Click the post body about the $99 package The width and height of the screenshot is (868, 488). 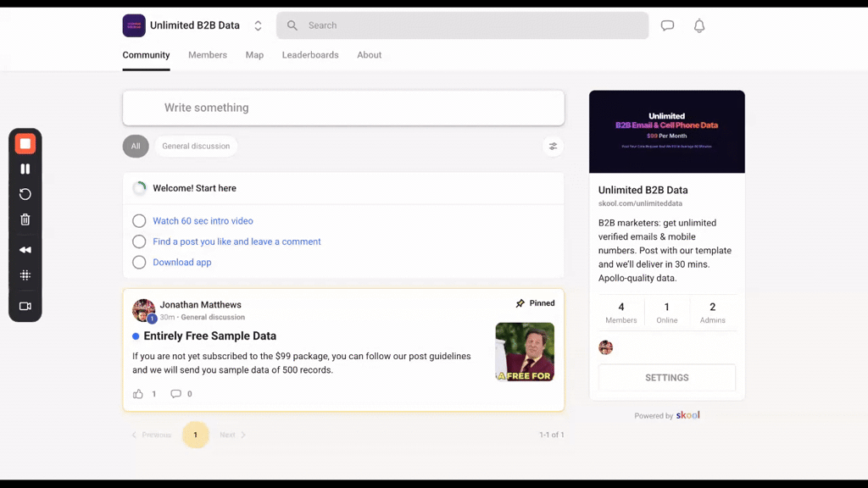coord(302,363)
